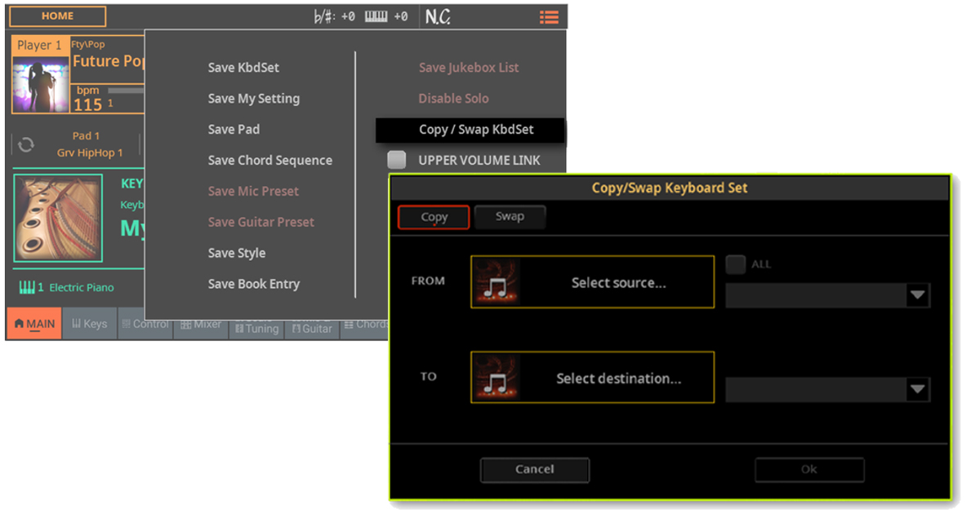Click the Ok button

tap(809, 469)
